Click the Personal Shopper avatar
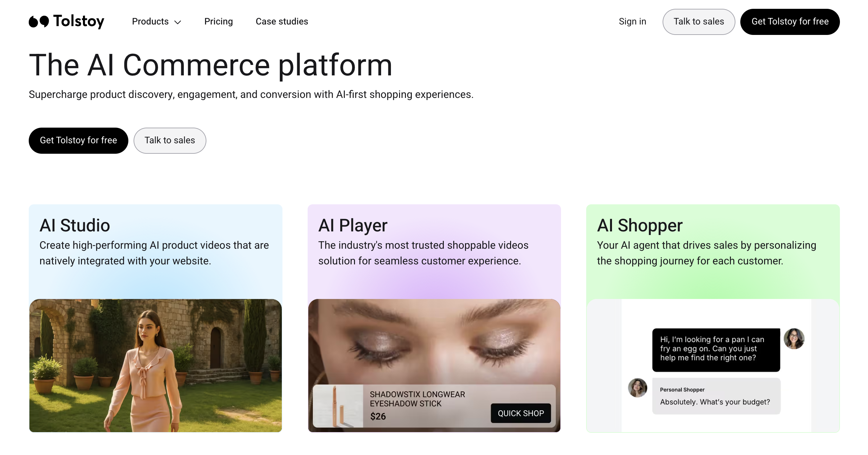Screen dimensions: 868x455 tap(637, 388)
